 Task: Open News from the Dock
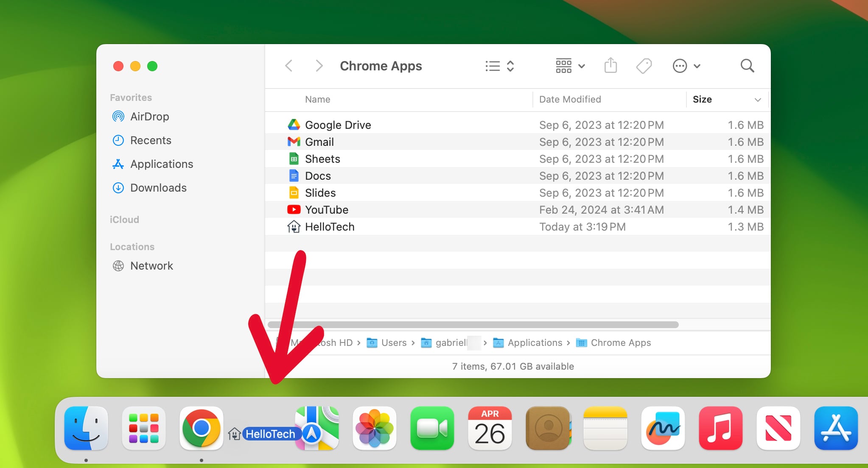[778, 428]
